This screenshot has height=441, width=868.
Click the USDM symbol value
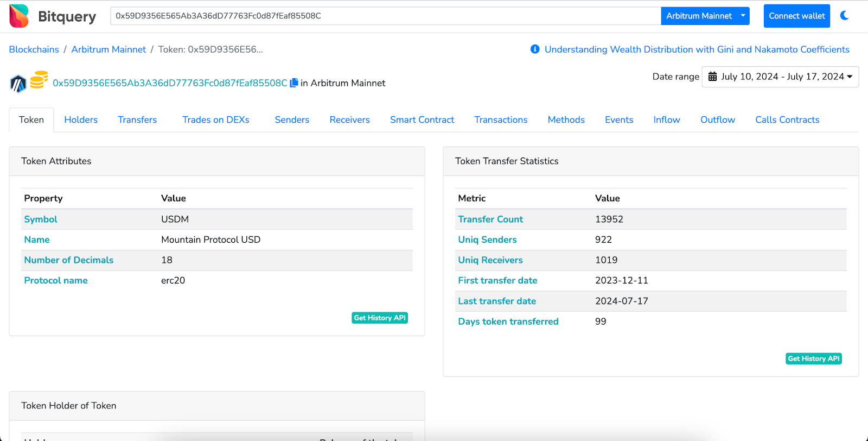[x=175, y=219]
